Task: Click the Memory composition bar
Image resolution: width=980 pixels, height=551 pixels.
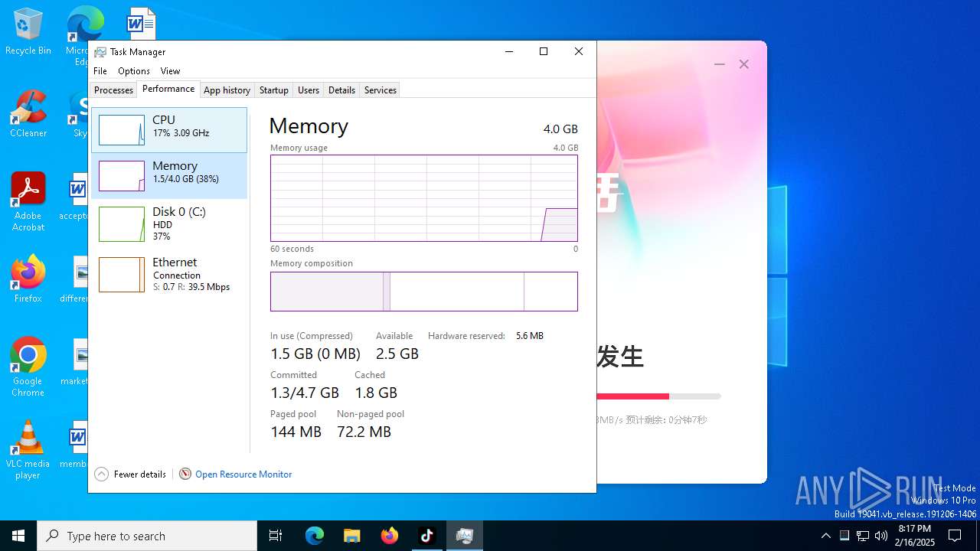Action: (x=424, y=292)
